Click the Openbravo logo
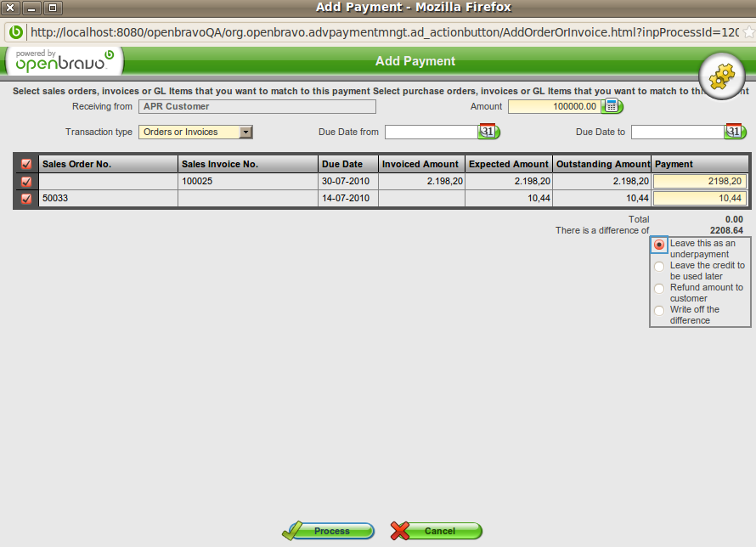 click(x=64, y=60)
